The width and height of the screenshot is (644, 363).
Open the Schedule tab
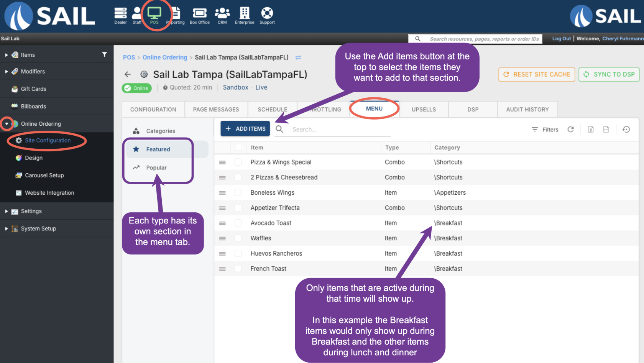[x=273, y=110]
